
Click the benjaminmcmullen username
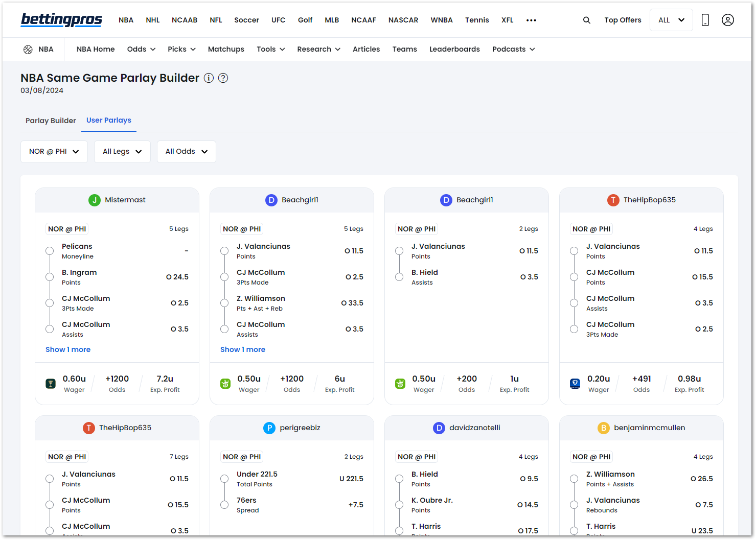[x=650, y=428]
